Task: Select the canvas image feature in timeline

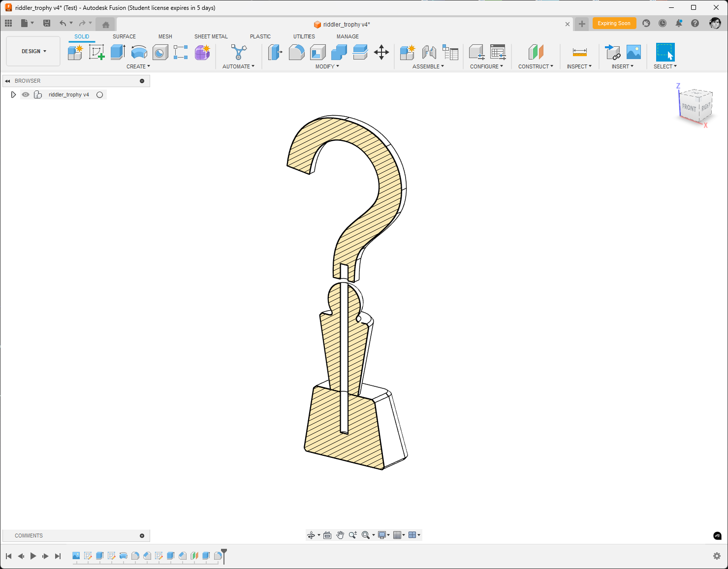Action: [x=76, y=556]
